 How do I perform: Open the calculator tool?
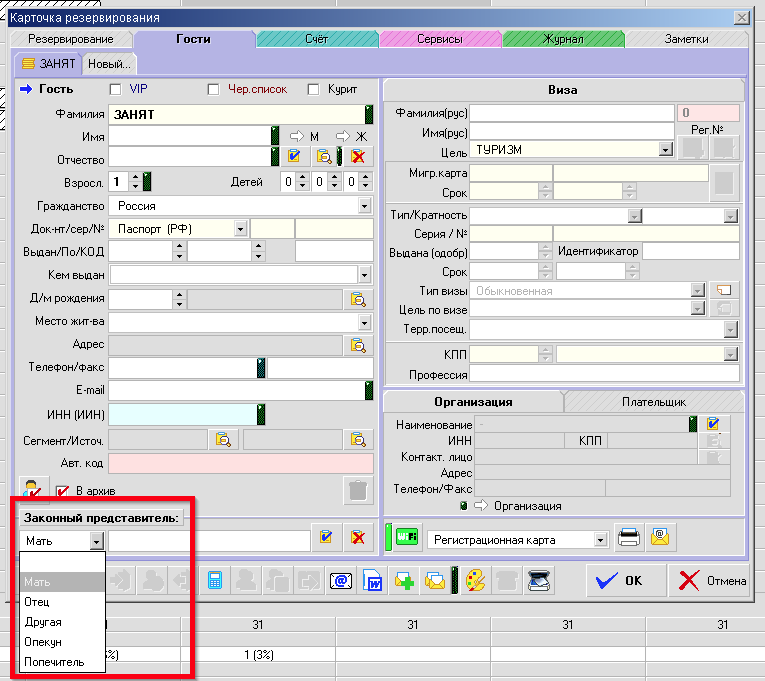pos(214,580)
